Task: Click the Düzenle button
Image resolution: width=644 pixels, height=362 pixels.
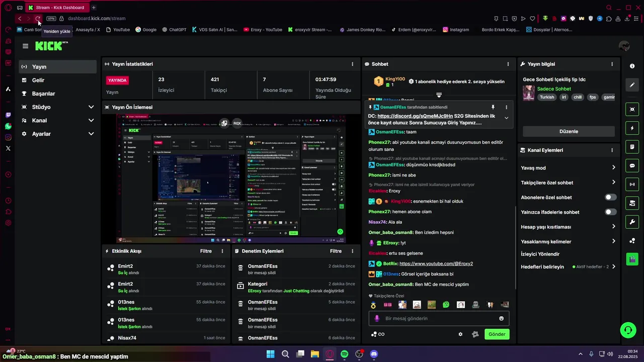Action: (569, 131)
